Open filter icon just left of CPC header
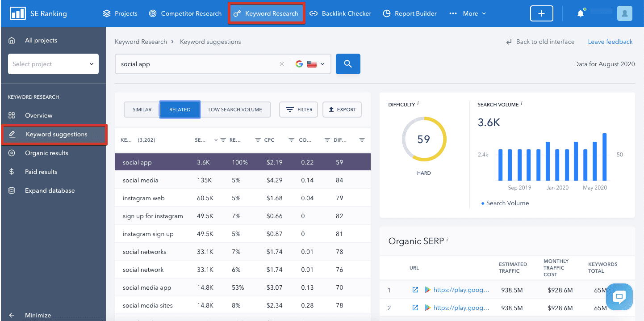The image size is (644, 321). [258, 140]
